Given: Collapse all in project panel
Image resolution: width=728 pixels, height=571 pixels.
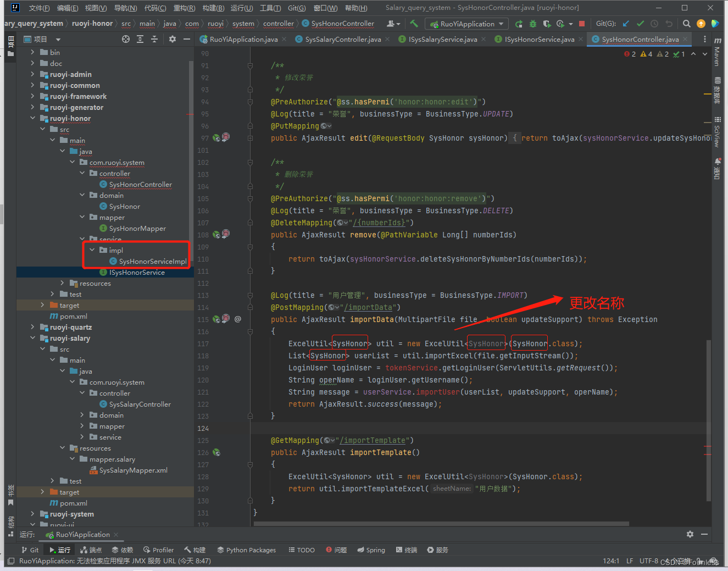Looking at the screenshot, I should click(154, 39).
